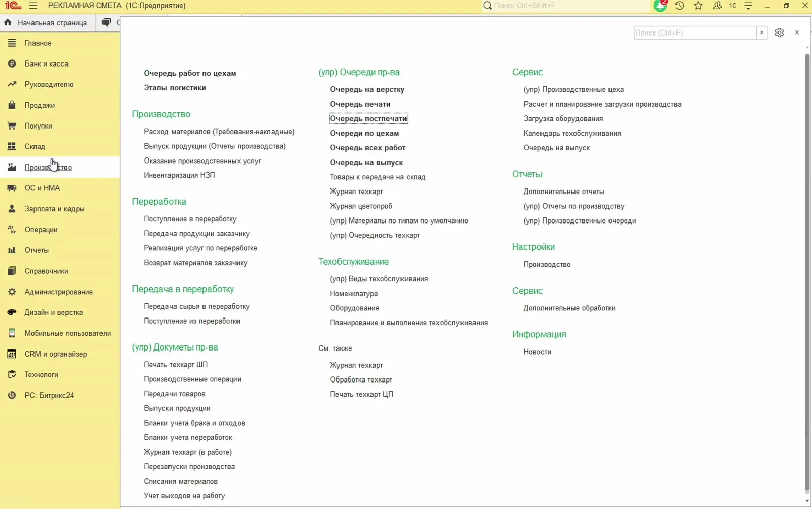Screen dimensions: 812x509
Task: Open the function menu settings gear
Action: pos(780,33)
